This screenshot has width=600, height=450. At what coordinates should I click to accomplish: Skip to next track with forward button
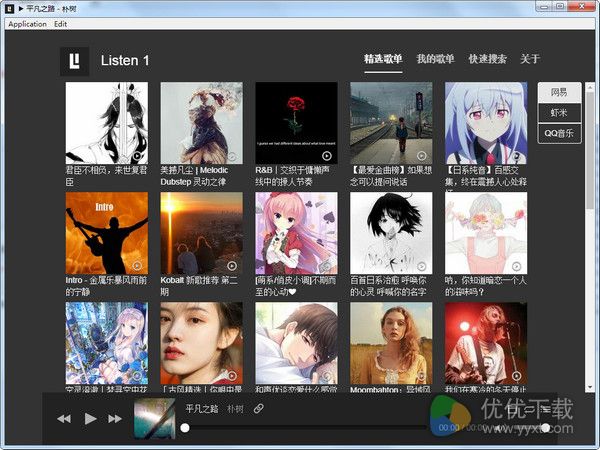[115, 419]
